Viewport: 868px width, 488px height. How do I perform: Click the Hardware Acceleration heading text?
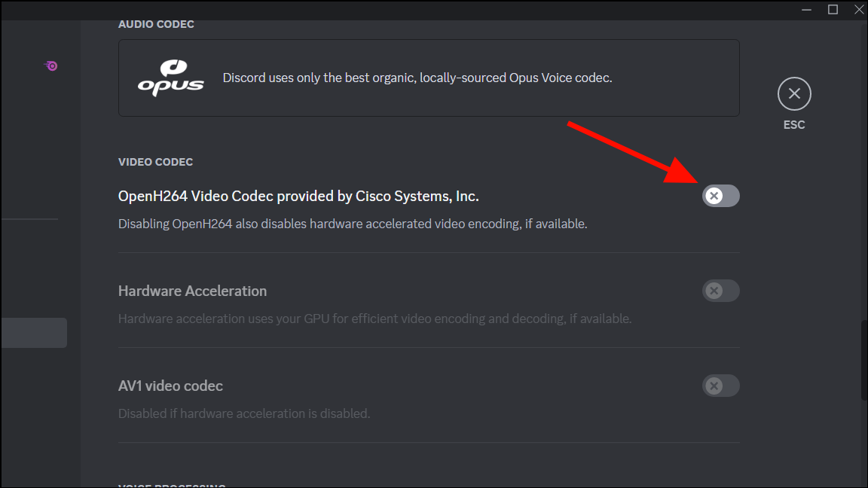[192, 291]
